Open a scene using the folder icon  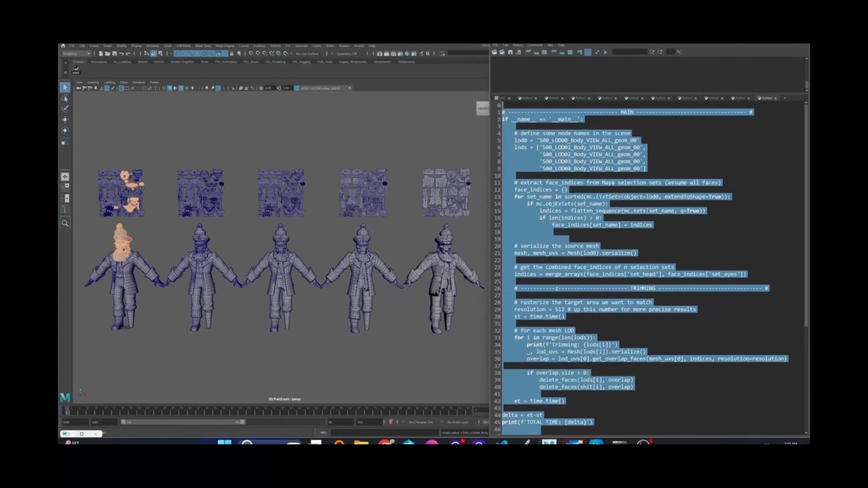[107, 53]
